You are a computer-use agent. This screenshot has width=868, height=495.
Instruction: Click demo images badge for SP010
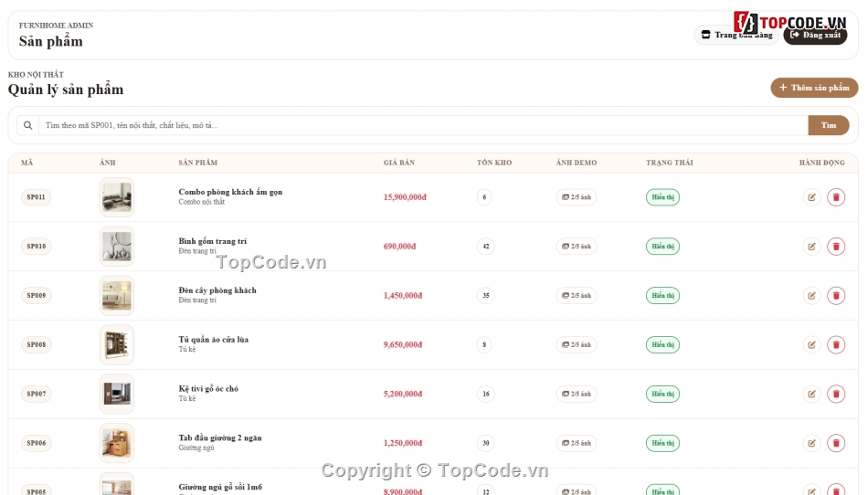(577, 246)
